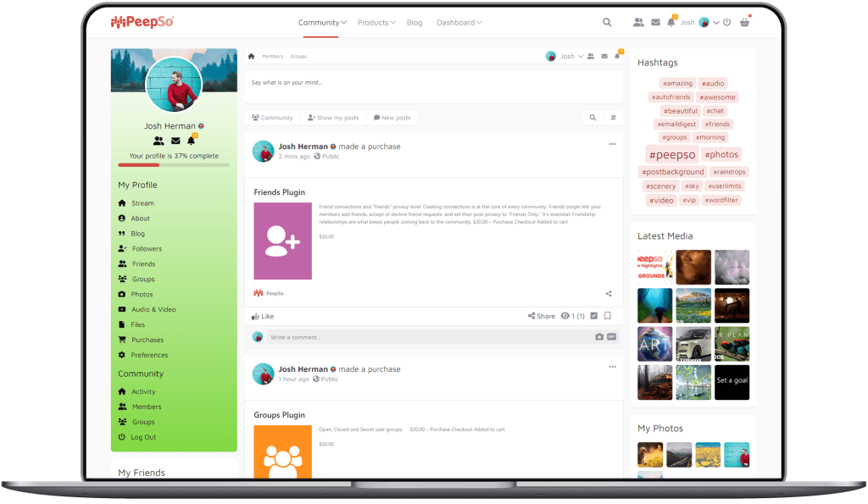Open options menu for the Friends Plugin post
This screenshot has height=504, width=868.
point(612,144)
